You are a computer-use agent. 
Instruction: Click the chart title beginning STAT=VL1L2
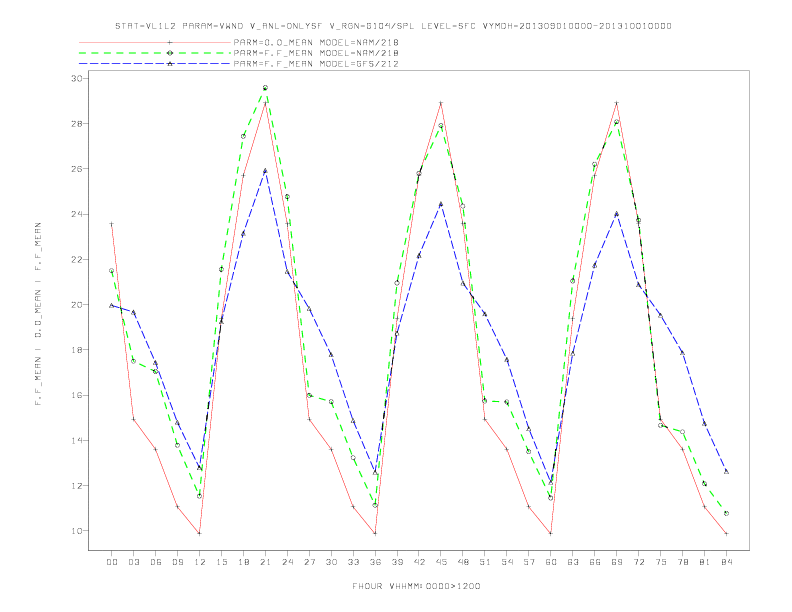coord(393,26)
